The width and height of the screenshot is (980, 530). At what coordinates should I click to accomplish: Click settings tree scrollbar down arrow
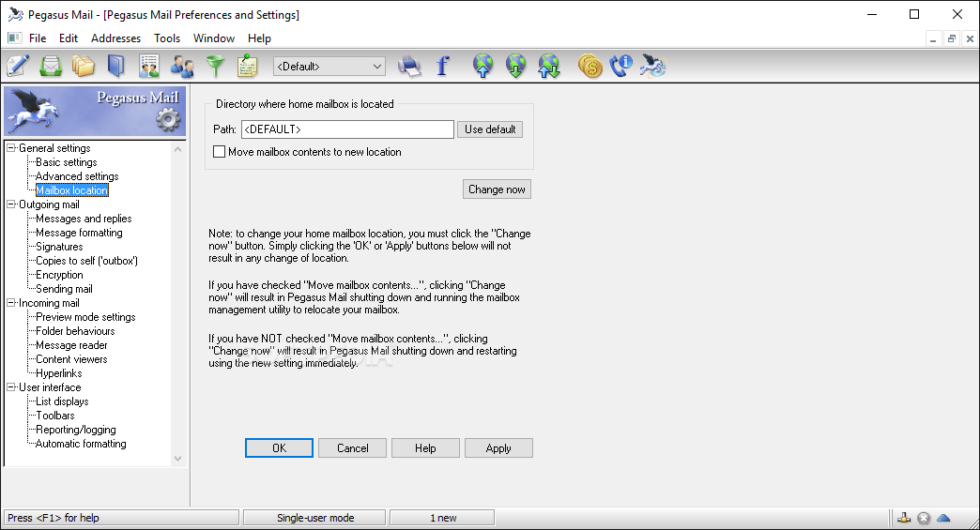point(178,458)
